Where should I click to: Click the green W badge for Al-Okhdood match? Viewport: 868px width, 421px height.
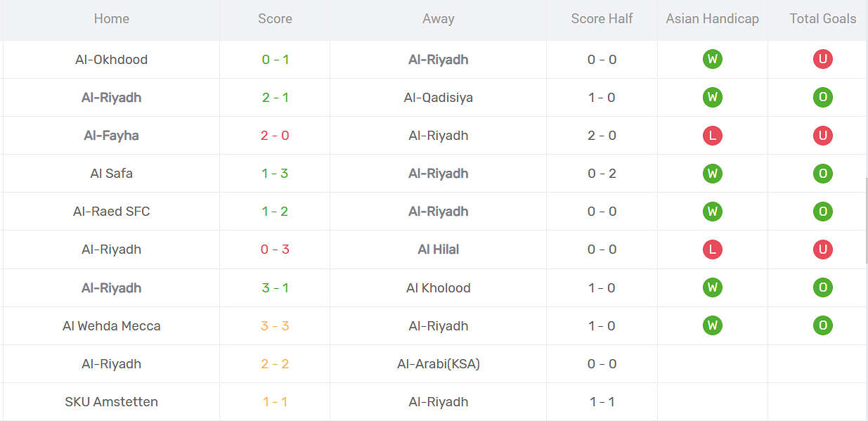click(x=712, y=60)
